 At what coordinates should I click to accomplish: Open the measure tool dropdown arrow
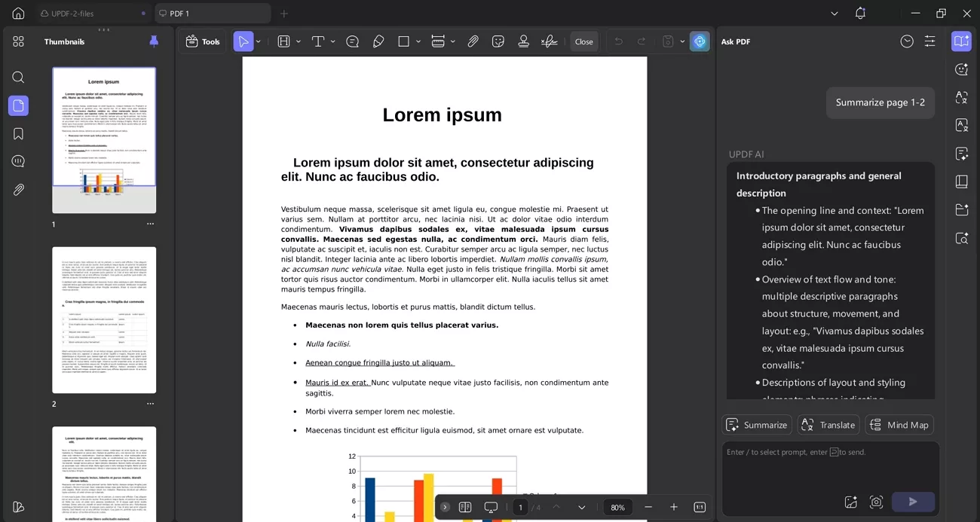tap(452, 41)
